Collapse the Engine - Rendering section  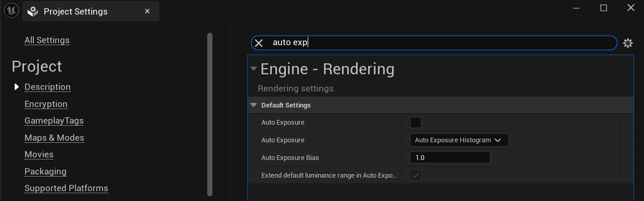click(254, 69)
